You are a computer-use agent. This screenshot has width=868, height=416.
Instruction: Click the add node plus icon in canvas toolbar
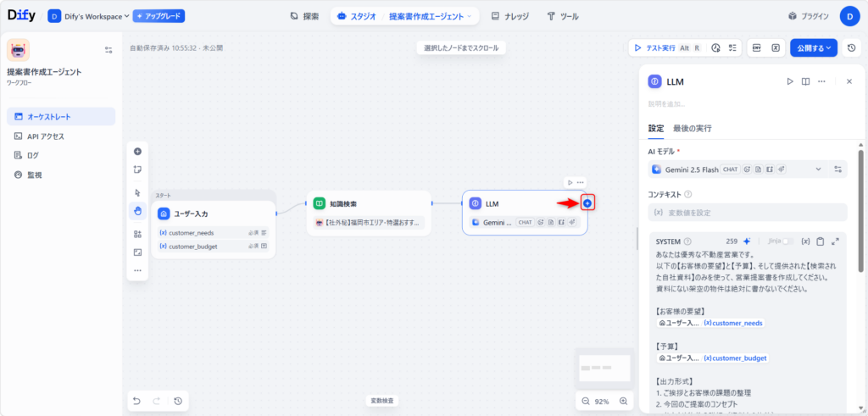click(x=137, y=152)
